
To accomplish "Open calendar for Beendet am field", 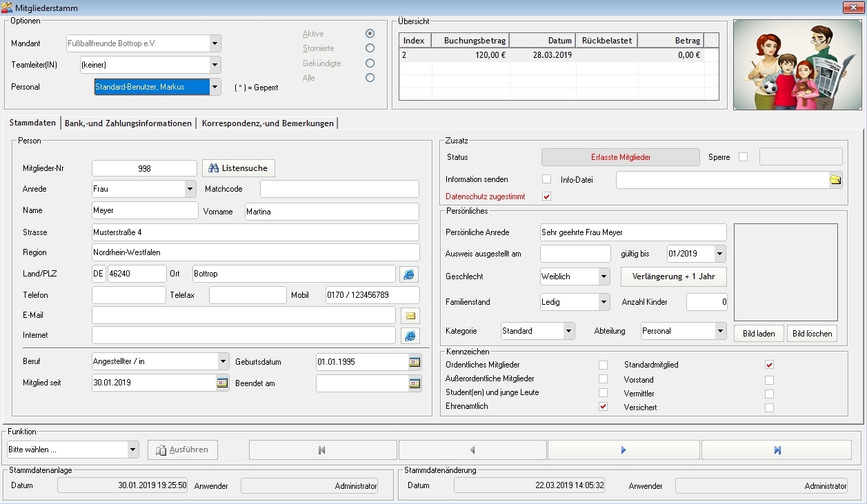I will coord(415,383).
